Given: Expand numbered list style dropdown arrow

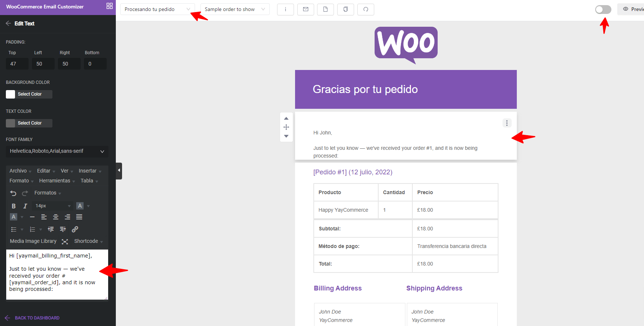Looking at the screenshot, I should coord(41,229).
